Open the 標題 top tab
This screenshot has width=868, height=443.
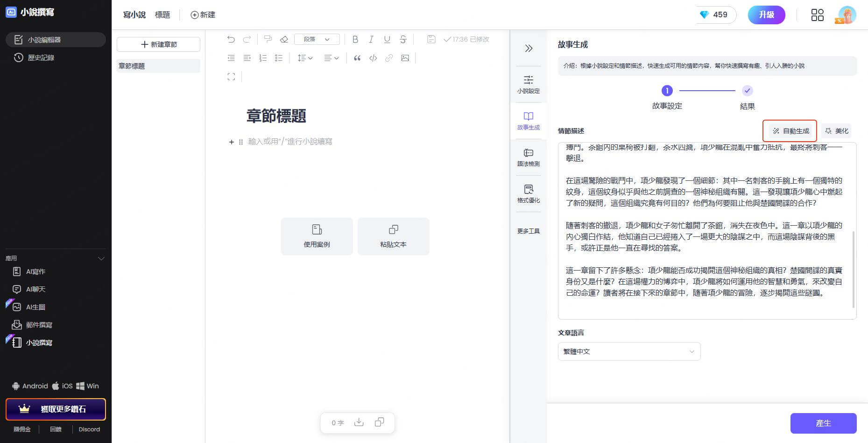pyautogui.click(x=162, y=14)
